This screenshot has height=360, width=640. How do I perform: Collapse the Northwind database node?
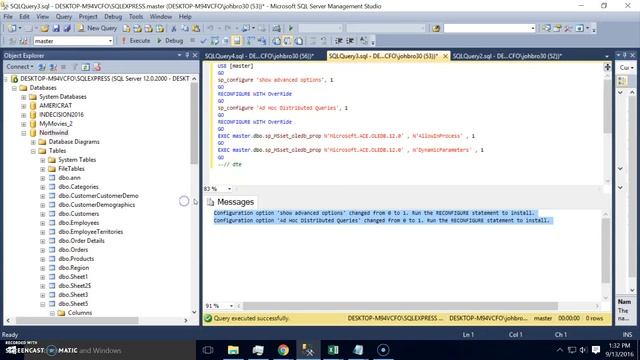24,133
